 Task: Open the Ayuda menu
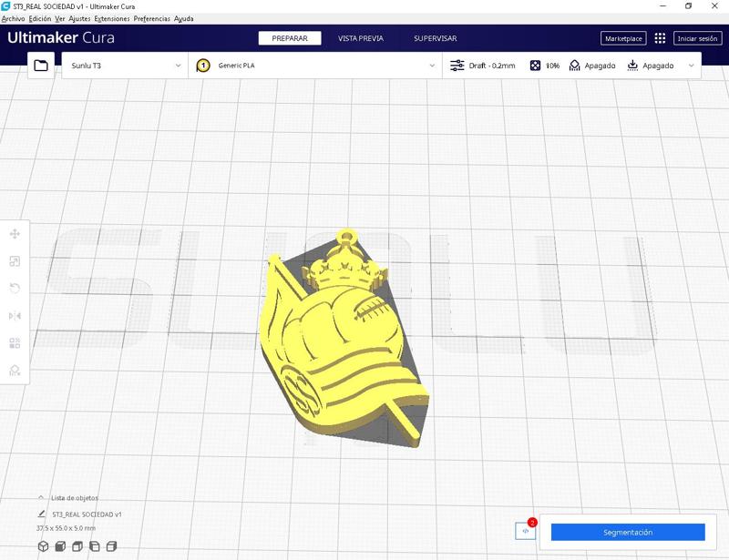[184, 18]
